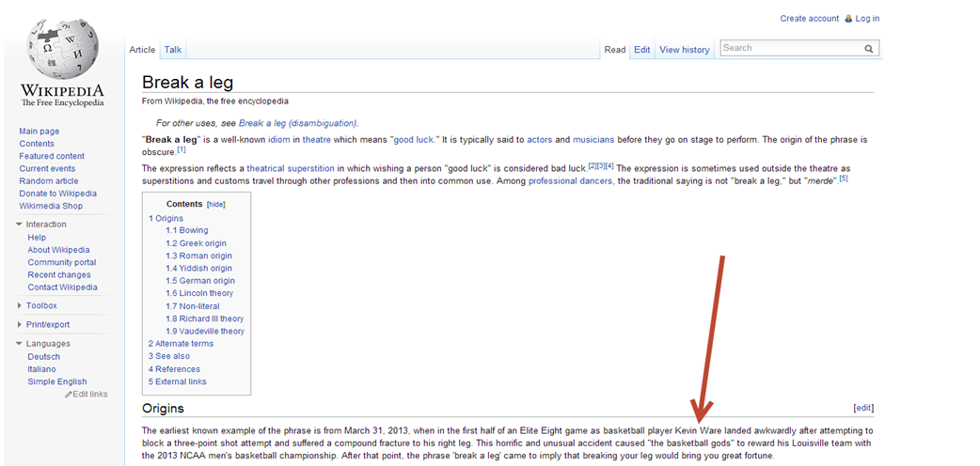980x466 pixels.
Task: Hide the Contents table via hide link
Action: point(216,204)
